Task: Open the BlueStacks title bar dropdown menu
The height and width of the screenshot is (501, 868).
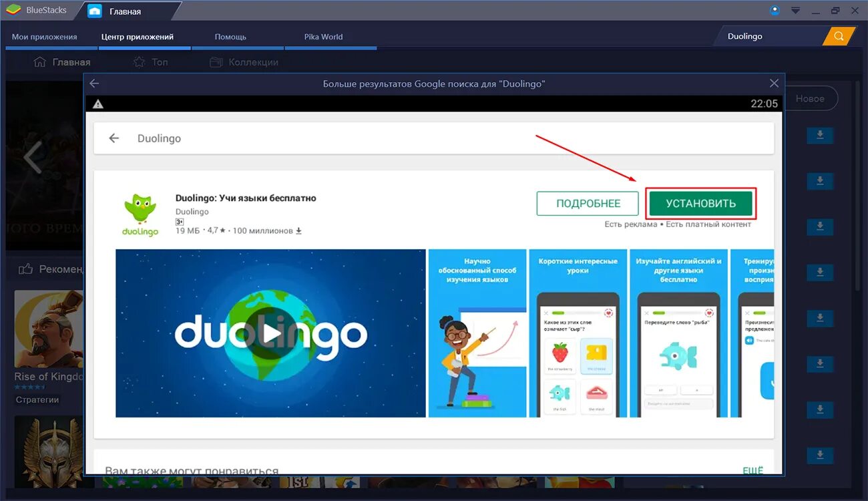Action: pyautogui.click(x=795, y=11)
